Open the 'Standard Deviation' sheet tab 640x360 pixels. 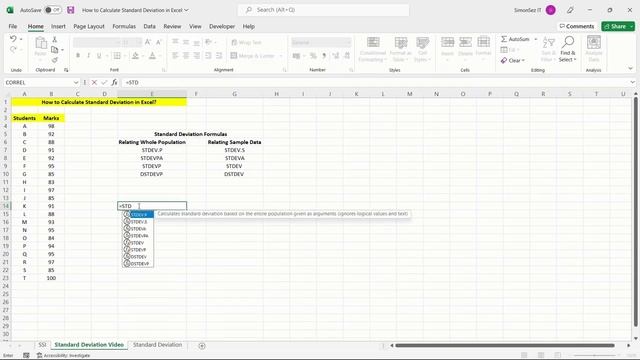pyautogui.click(x=157, y=345)
